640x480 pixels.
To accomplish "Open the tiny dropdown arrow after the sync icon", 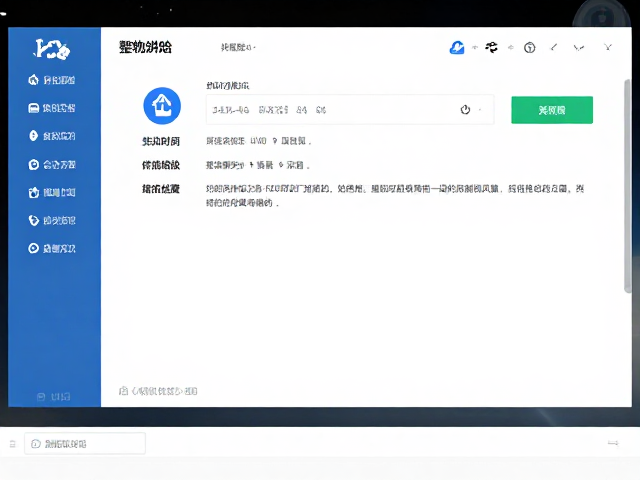I will click(x=511, y=48).
